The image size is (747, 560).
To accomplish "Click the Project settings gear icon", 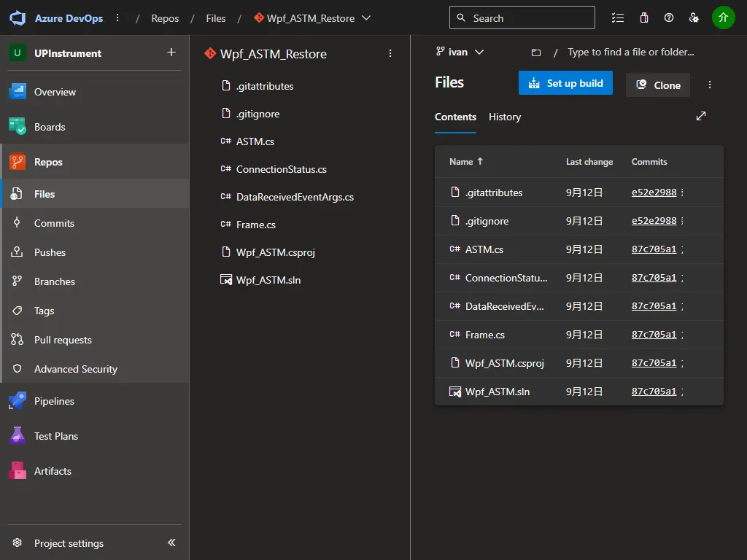I will [18, 542].
